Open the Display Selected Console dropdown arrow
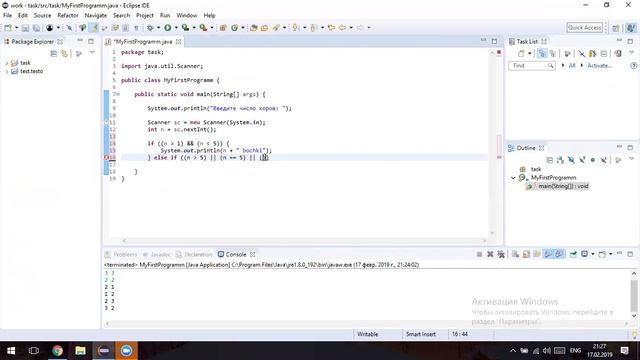Screen dimensions: 640x360 pyautogui.click(x=593, y=254)
